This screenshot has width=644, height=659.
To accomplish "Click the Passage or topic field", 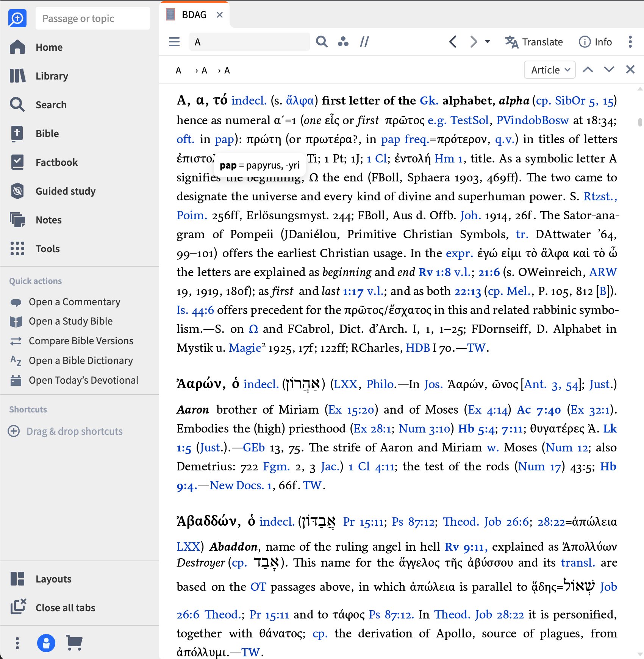I will [93, 18].
